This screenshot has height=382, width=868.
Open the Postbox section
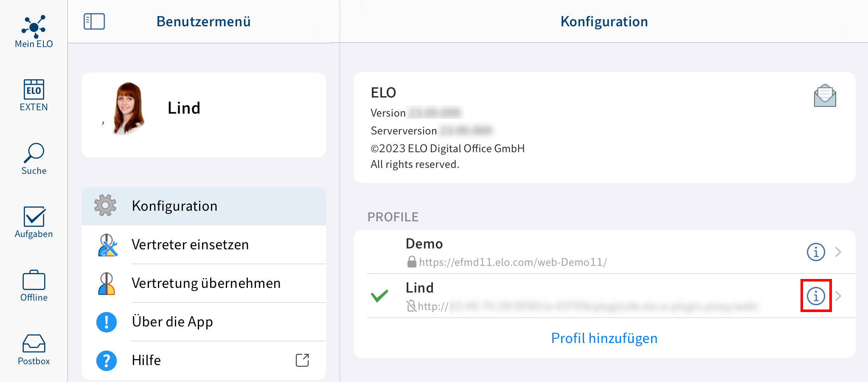pos(34,350)
